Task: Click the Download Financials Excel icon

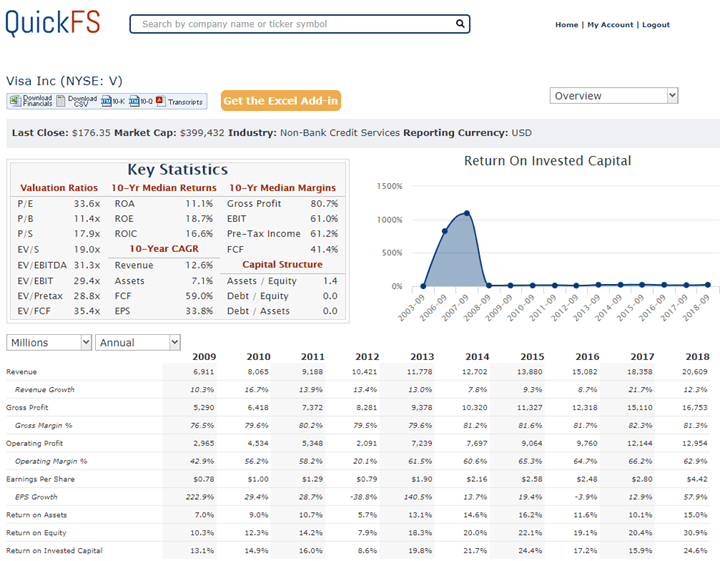Action: (x=15, y=101)
